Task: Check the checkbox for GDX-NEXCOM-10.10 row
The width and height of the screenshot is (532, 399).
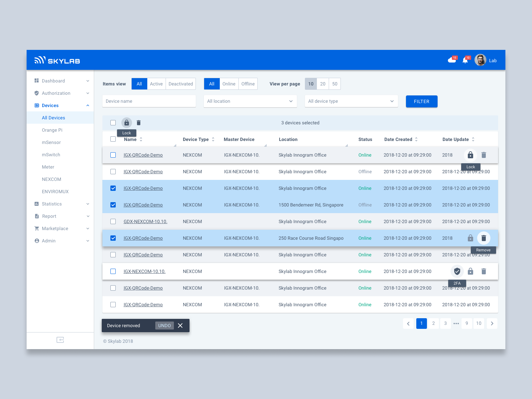Action: 113,221
